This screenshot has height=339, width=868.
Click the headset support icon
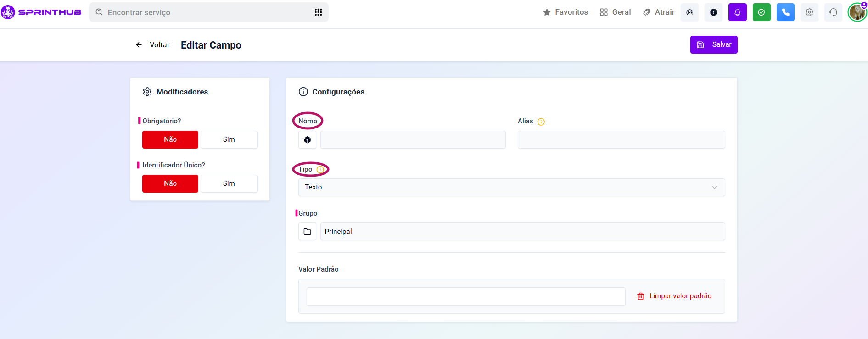(833, 12)
